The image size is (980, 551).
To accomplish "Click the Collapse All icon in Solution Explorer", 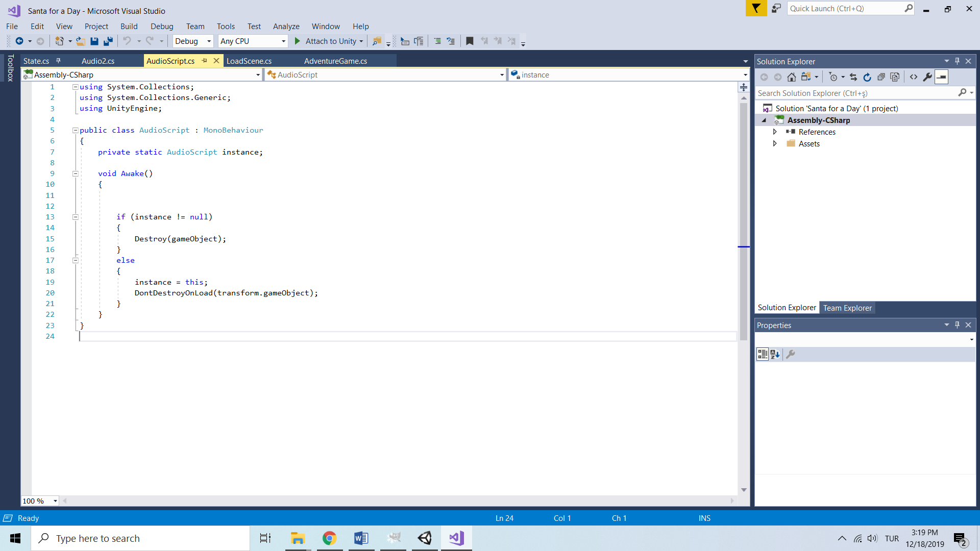I will coord(881,77).
